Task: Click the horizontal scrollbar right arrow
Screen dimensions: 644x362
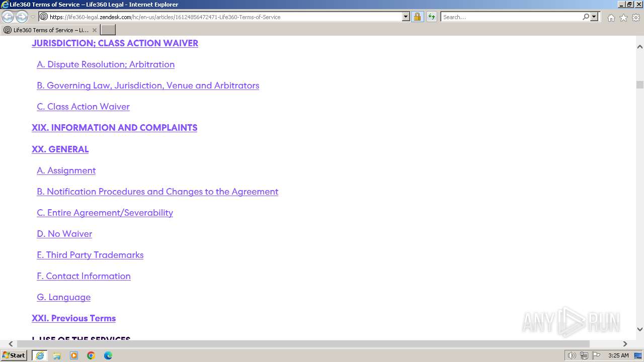Action: pyautogui.click(x=625, y=344)
